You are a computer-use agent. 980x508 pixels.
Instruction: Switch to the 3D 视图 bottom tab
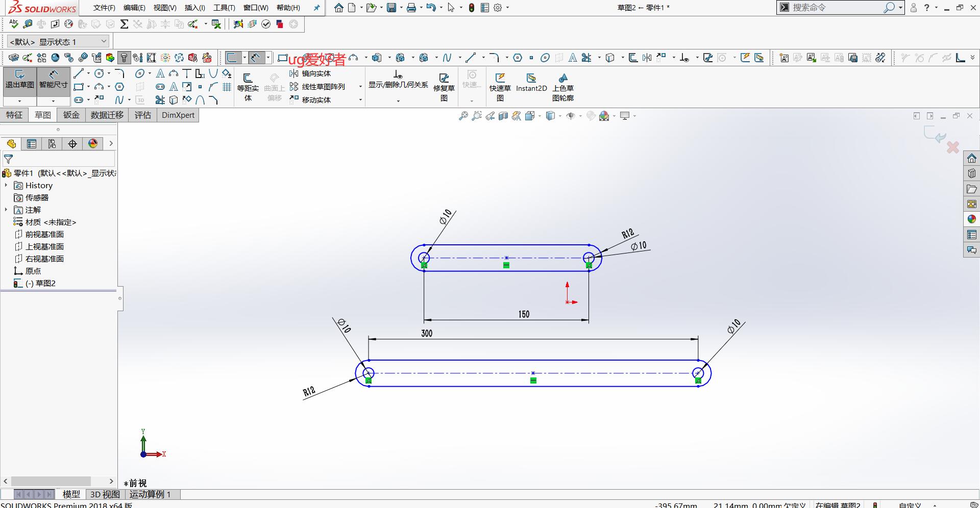105,494
